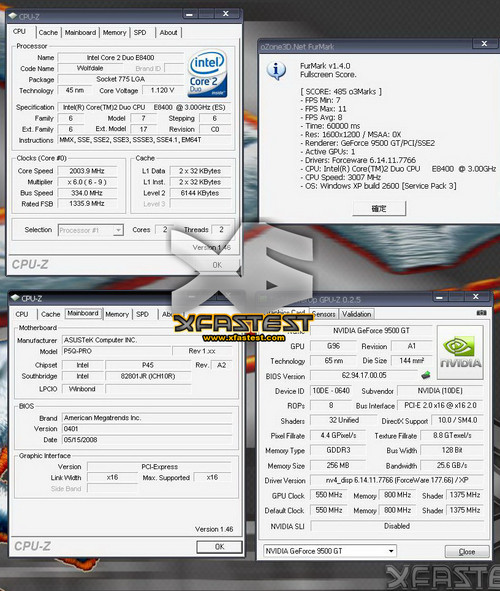Open SPD tab in bottom CPU-Z window
The width and height of the screenshot is (500, 591).
(x=142, y=314)
